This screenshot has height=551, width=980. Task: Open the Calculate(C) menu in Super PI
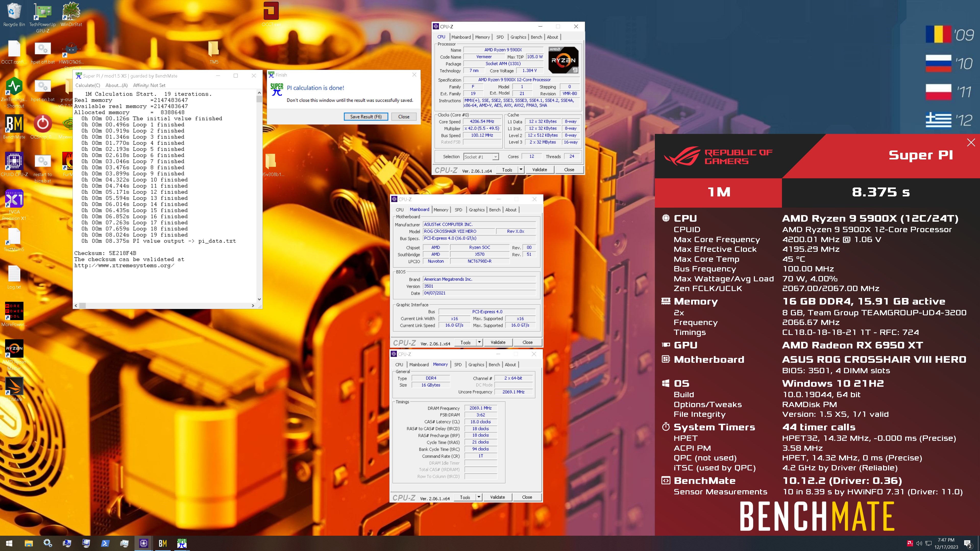pos(88,85)
